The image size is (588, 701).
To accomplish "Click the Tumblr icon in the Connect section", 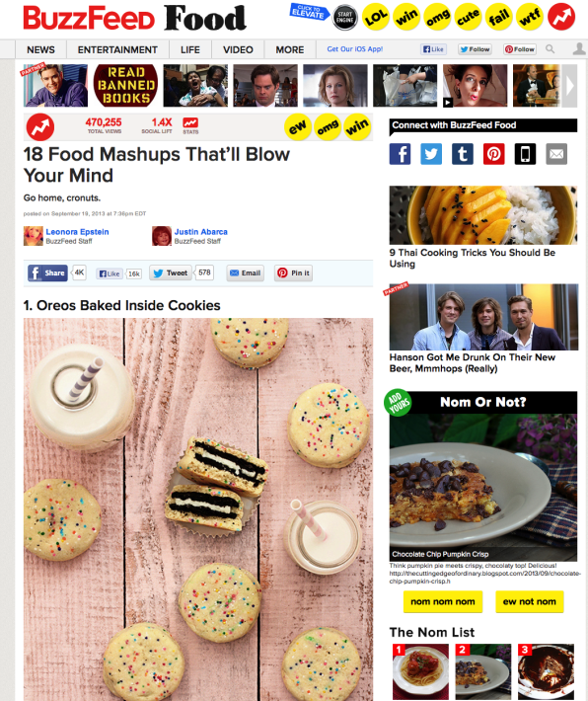I will click(x=463, y=154).
